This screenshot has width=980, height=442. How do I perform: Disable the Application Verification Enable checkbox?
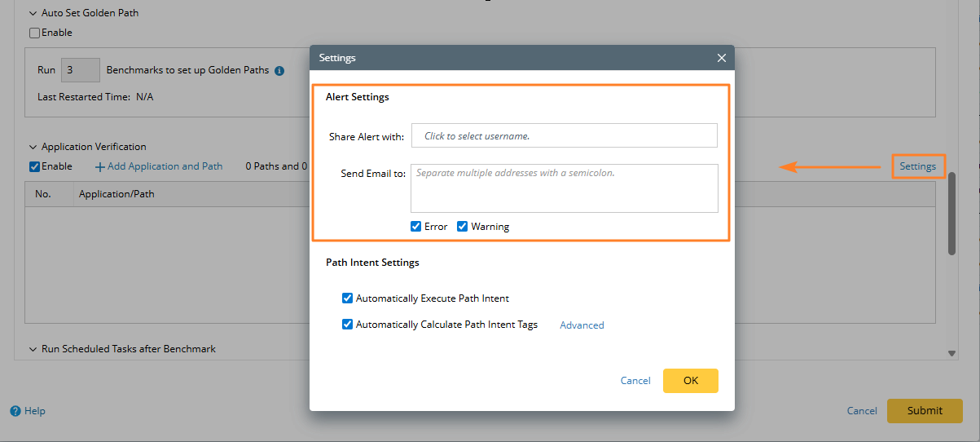click(x=34, y=166)
